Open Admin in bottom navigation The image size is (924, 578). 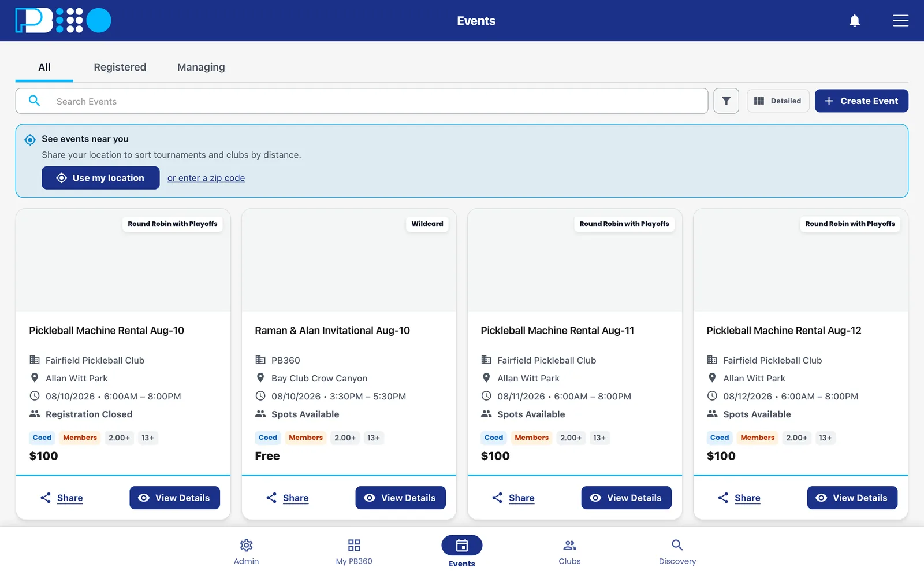coord(246,552)
